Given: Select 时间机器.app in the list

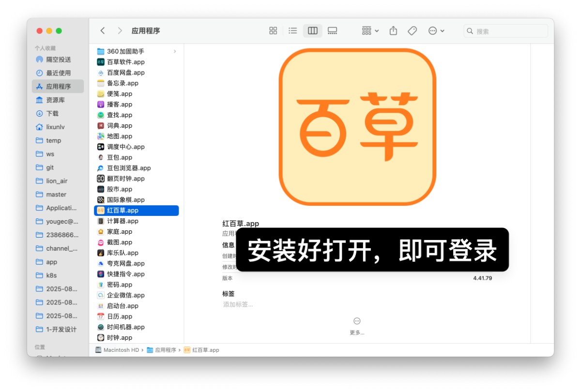Looking at the screenshot, I should pos(137,327).
